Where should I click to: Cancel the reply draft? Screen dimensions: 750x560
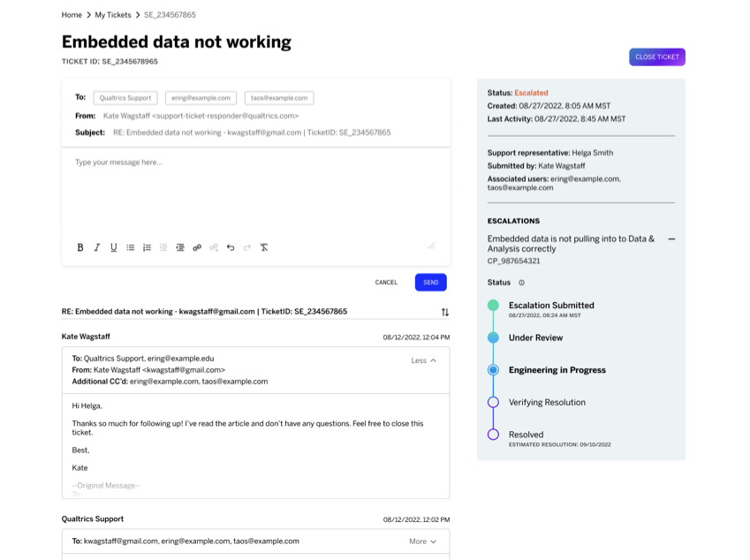click(x=386, y=282)
